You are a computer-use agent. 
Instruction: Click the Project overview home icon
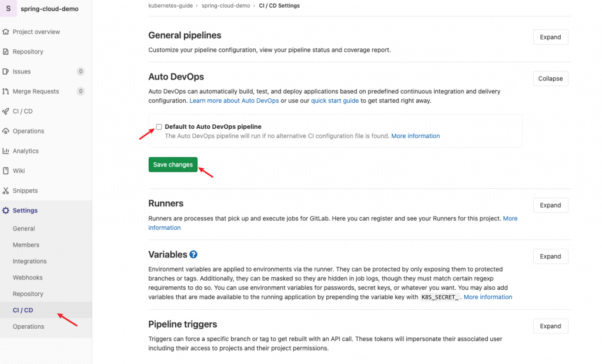tap(6, 32)
